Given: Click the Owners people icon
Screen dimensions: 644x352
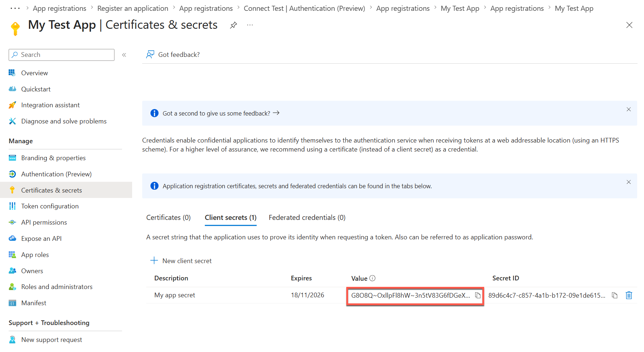Looking at the screenshot, I should (12, 271).
